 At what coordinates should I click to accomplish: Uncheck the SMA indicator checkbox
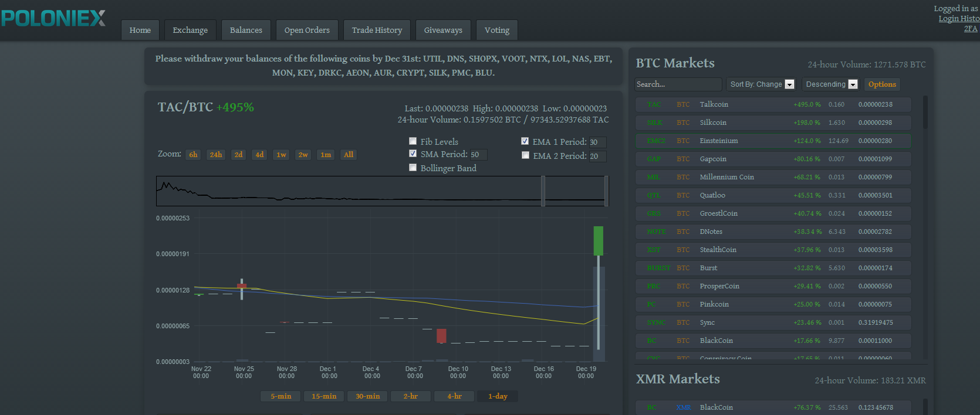click(x=413, y=154)
